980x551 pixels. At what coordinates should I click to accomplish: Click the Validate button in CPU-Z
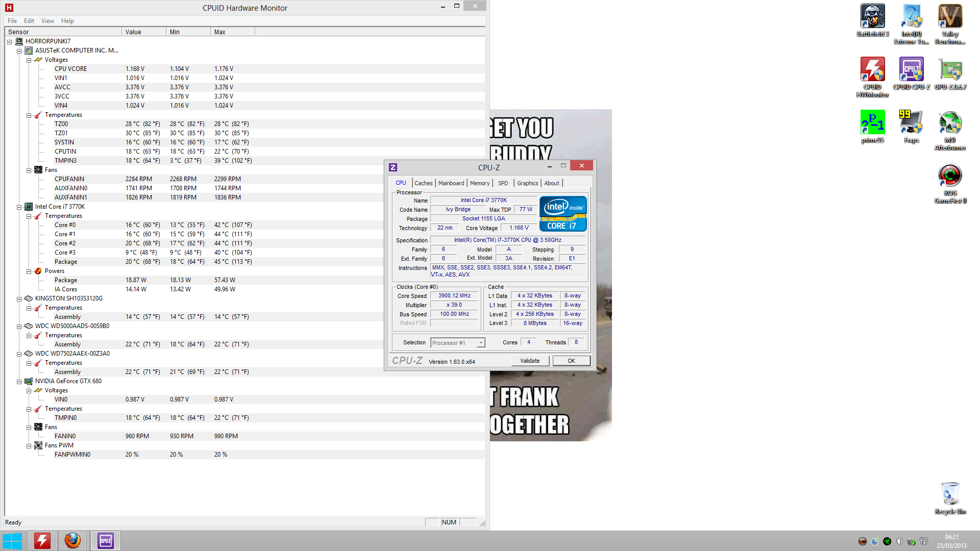point(530,361)
